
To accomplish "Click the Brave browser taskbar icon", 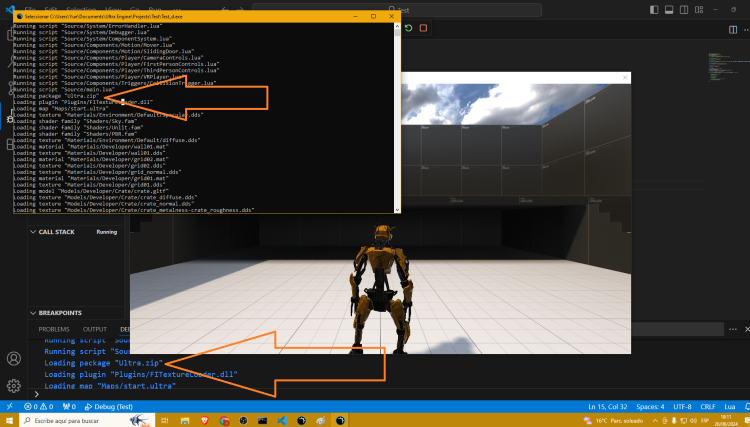I will [x=204, y=421].
